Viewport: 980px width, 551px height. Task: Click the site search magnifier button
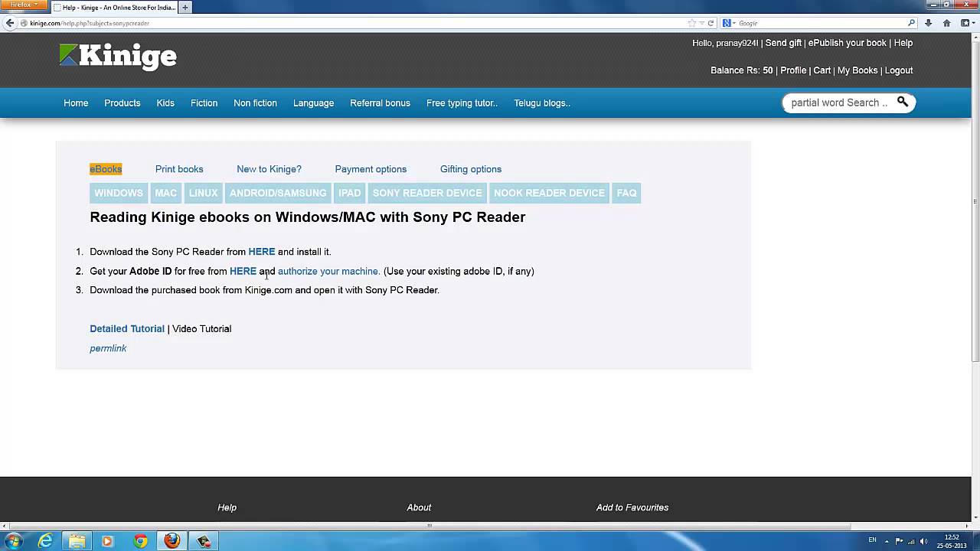(x=903, y=102)
